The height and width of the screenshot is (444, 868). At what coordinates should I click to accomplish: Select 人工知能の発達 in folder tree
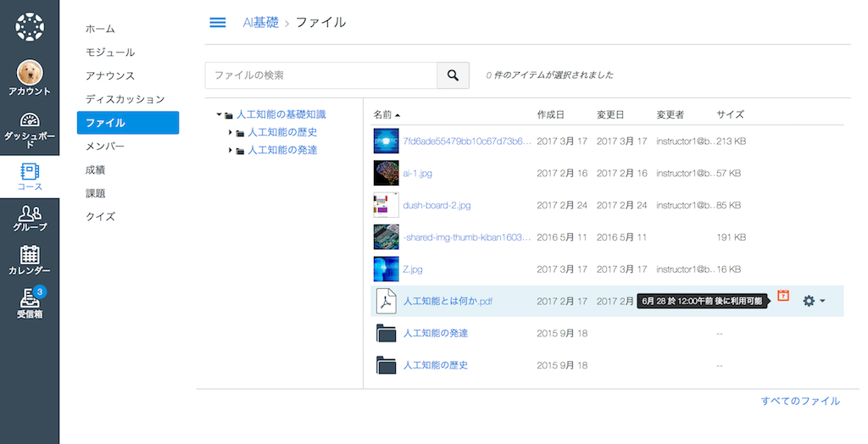point(282,150)
